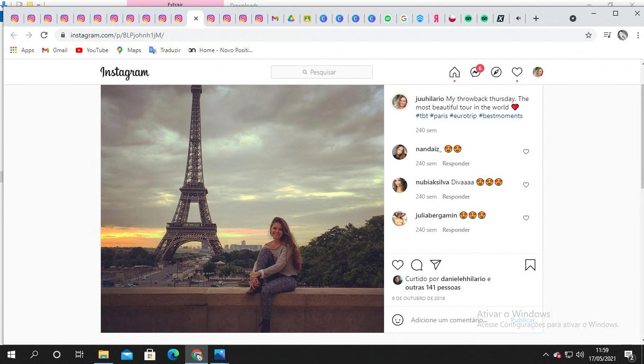Show hidden system tray icons chevron
Image resolution: width=644 pixels, height=364 pixels.
tap(546, 355)
